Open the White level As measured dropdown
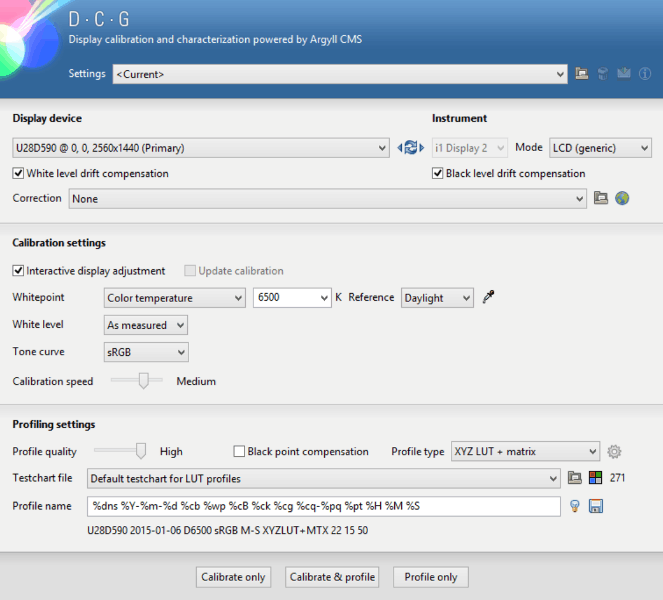The image size is (663, 600). pyautogui.click(x=146, y=325)
